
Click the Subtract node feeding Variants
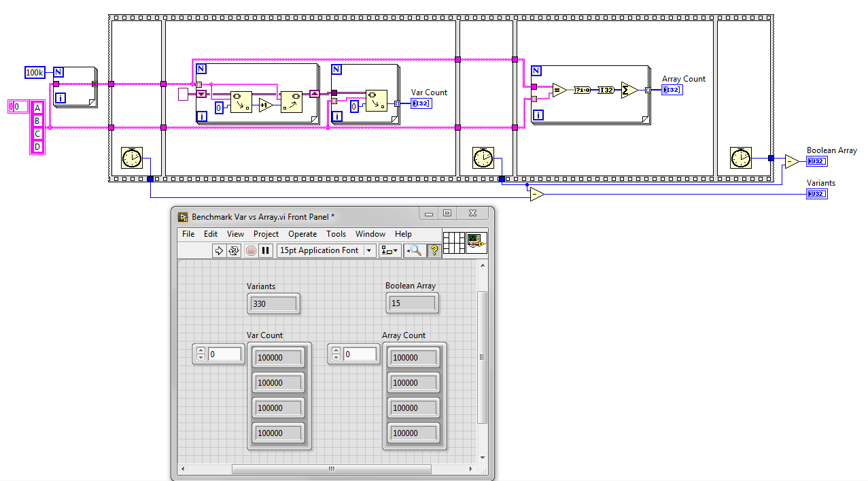pos(537,195)
